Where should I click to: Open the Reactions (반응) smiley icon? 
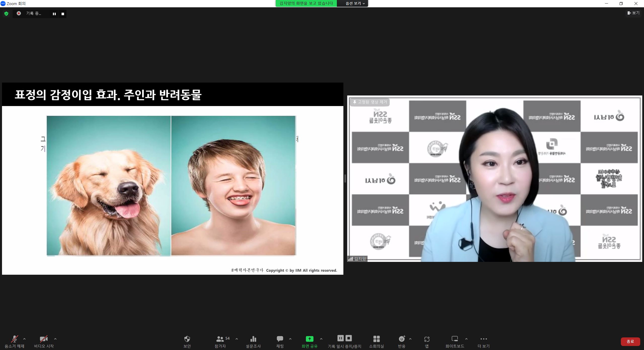(x=402, y=339)
